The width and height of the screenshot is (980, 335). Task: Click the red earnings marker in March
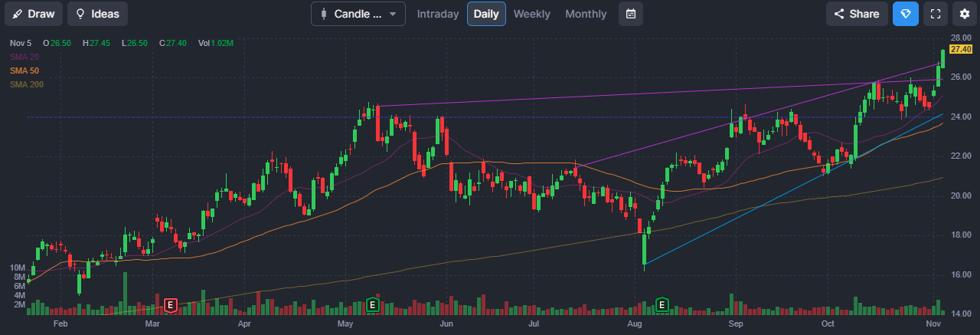pos(170,305)
